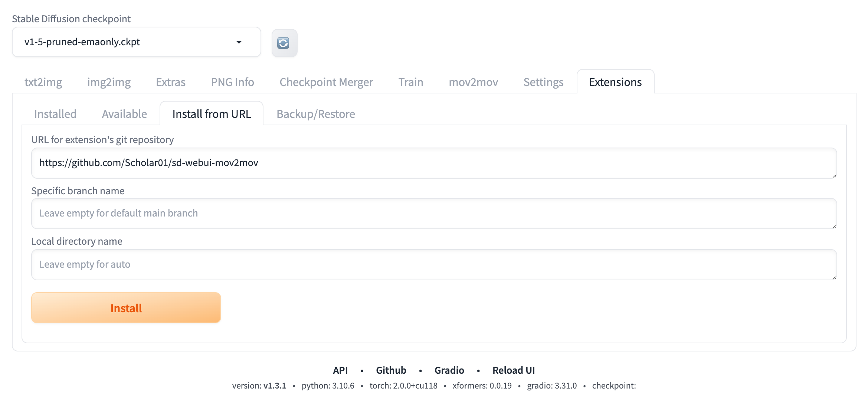The width and height of the screenshot is (868, 403).
Task: Open the Stable Diffusion checkpoint dropdown
Action: click(x=136, y=42)
